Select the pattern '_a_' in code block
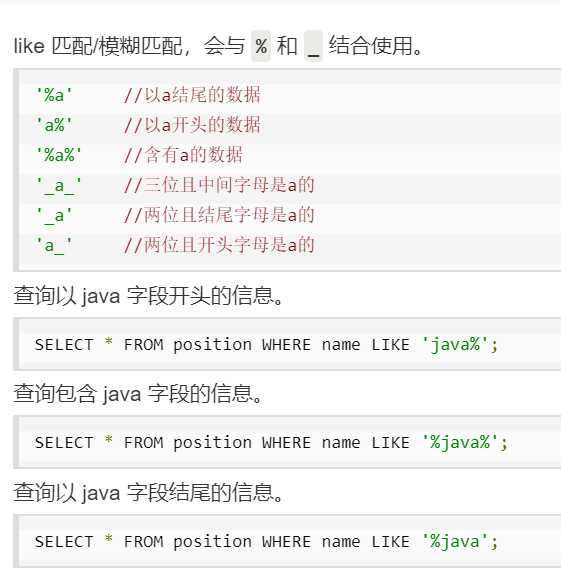Screen dimensions: 561x572 coord(59,186)
